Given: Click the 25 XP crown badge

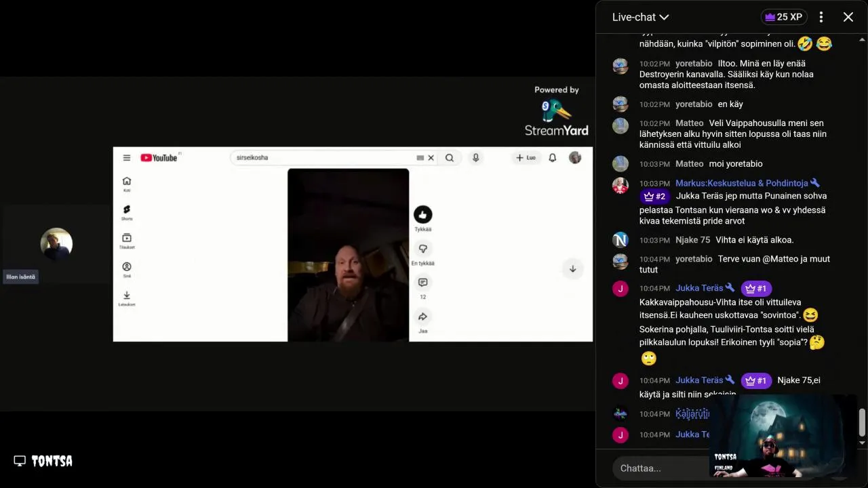Looking at the screenshot, I should click(x=783, y=17).
